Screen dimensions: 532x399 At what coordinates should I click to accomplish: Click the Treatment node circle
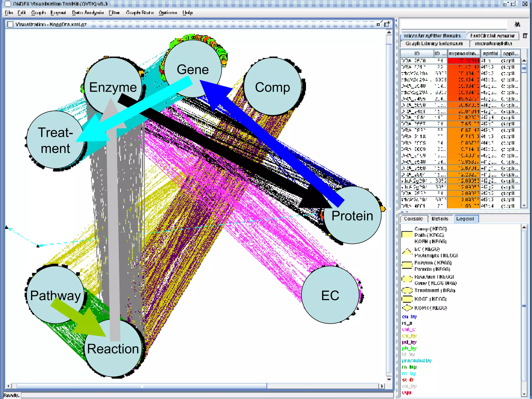click(55, 140)
